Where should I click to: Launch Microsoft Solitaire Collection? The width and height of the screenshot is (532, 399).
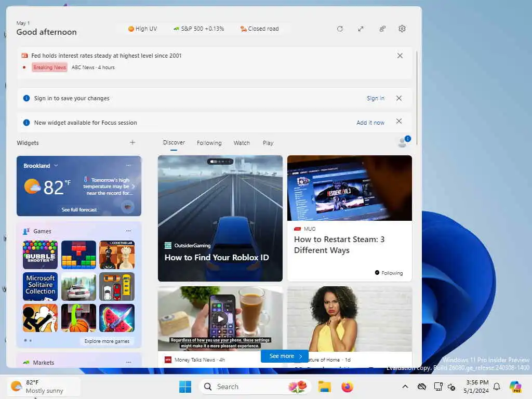pos(40,286)
